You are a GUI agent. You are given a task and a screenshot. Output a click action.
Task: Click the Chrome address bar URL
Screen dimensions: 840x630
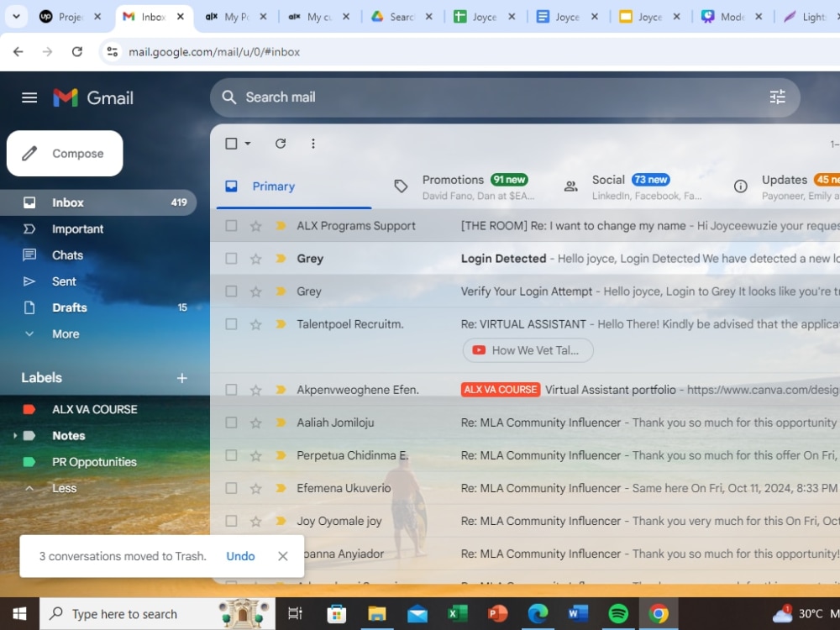coord(214,52)
